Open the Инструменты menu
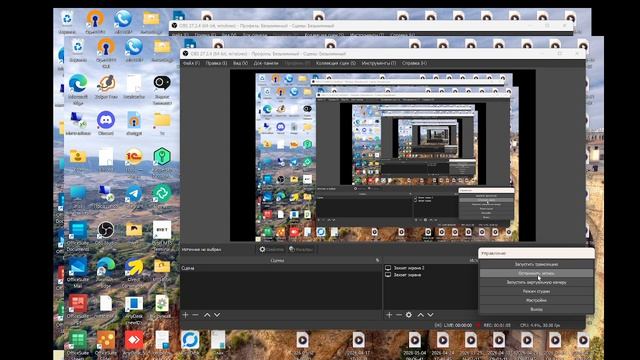 (x=378, y=63)
